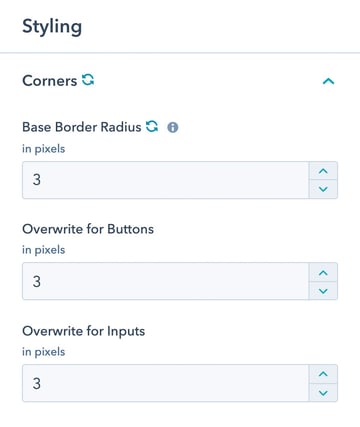Focus the Overwrite for Inputs number field
This screenshot has height=427, width=360.
166,383
